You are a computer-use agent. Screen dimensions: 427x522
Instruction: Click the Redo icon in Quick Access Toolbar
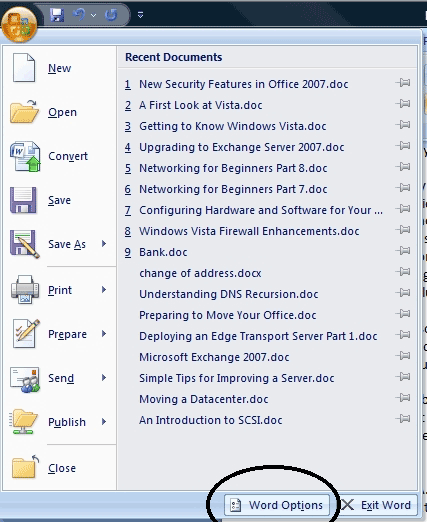(111, 15)
